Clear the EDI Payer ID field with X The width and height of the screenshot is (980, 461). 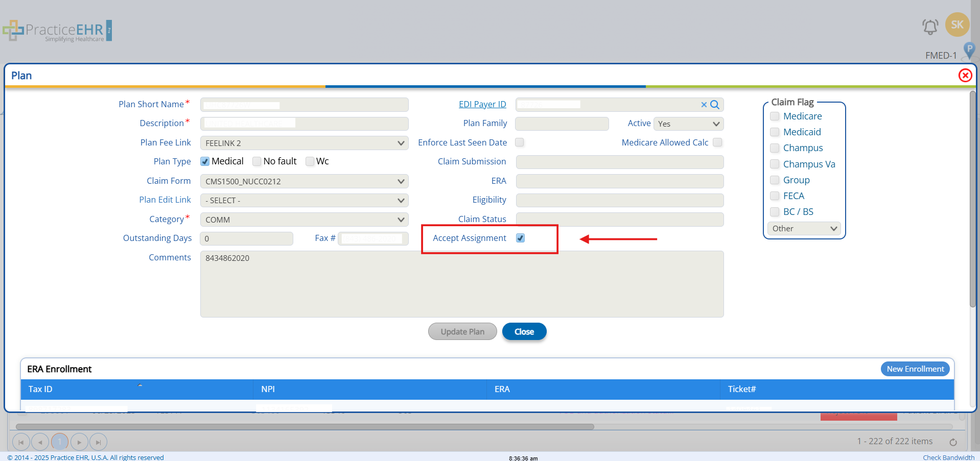point(704,105)
